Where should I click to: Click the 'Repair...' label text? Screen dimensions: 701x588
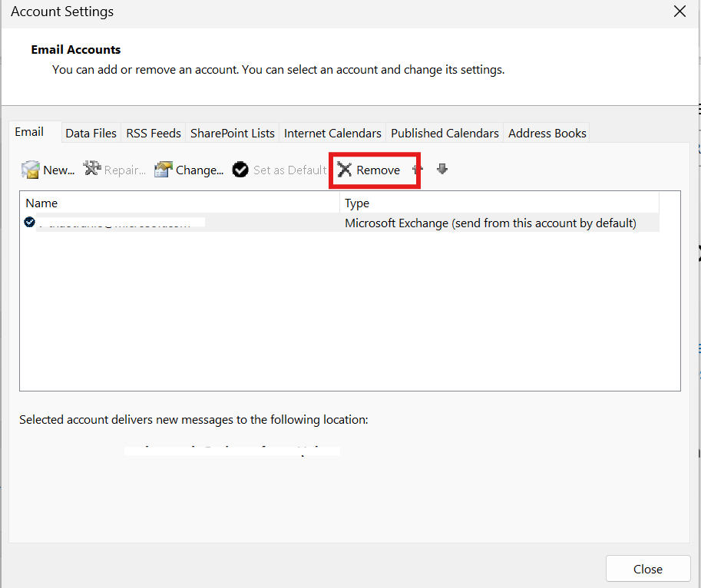click(125, 170)
